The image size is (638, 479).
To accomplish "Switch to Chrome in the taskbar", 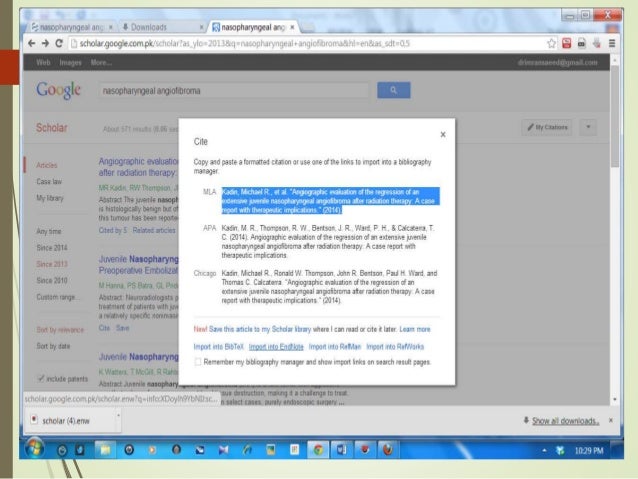I will tap(318, 449).
